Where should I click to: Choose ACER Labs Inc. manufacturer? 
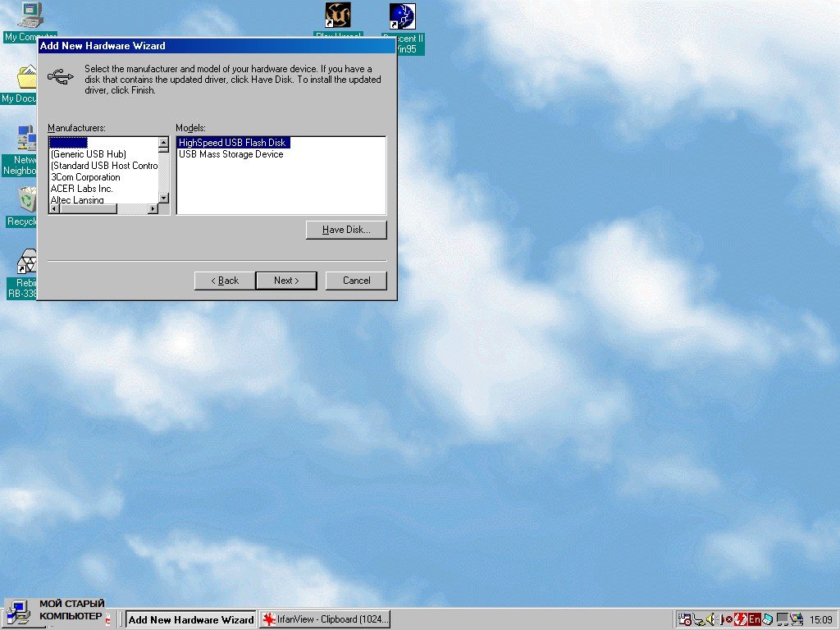81,189
